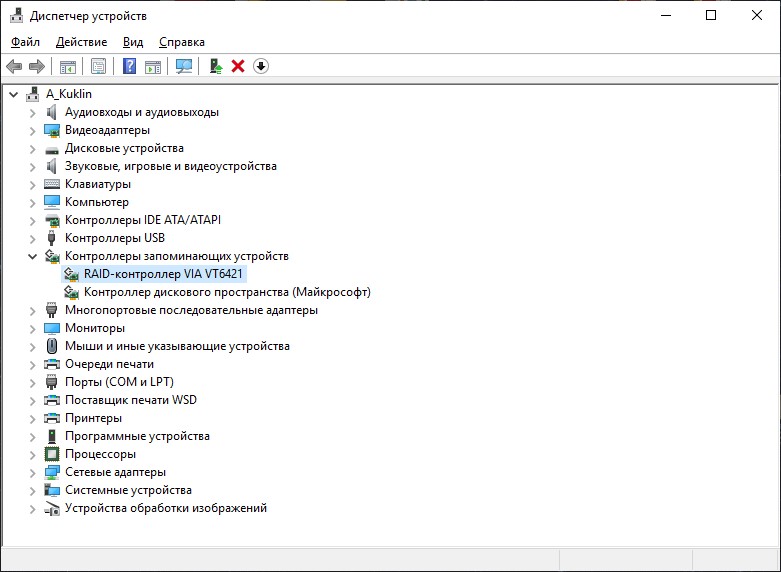This screenshot has width=781, height=572.
Task: Click Устройства обработки изображений camera icon
Action: (x=52, y=508)
